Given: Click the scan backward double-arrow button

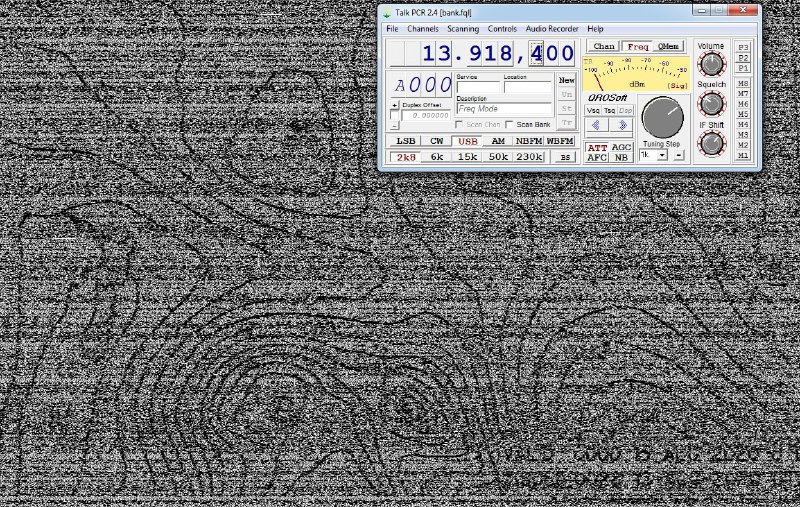Looking at the screenshot, I should (596, 125).
